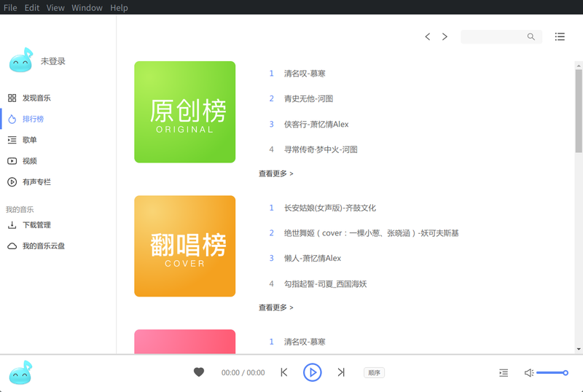This screenshot has height=392, width=583.
Task: Navigate back with the left arrow
Action: (428, 36)
